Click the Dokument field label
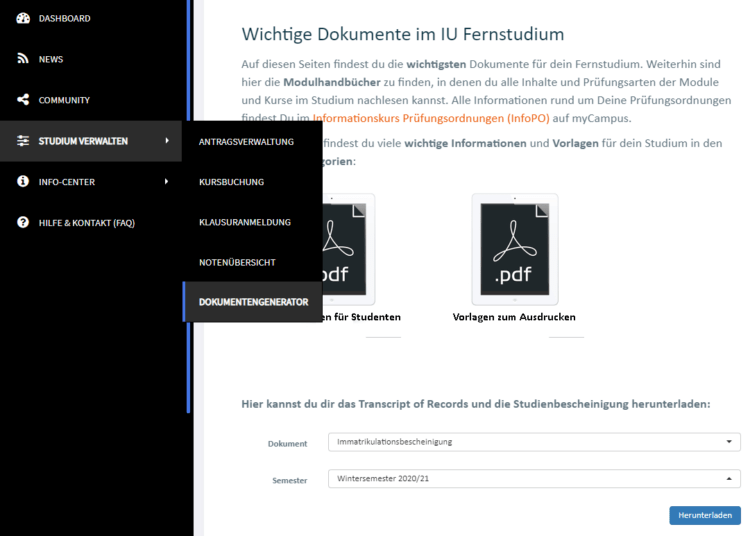 [x=287, y=444]
